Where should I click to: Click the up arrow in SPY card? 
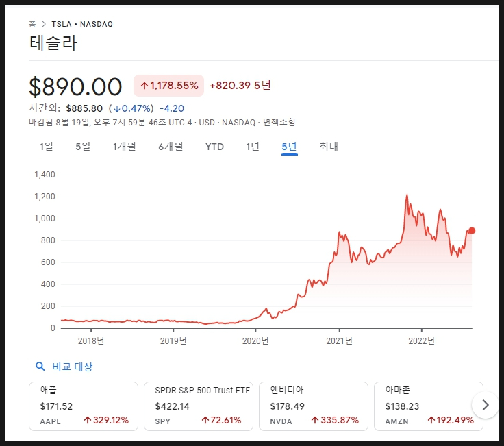pyautogui.click(x=205, y=420)
